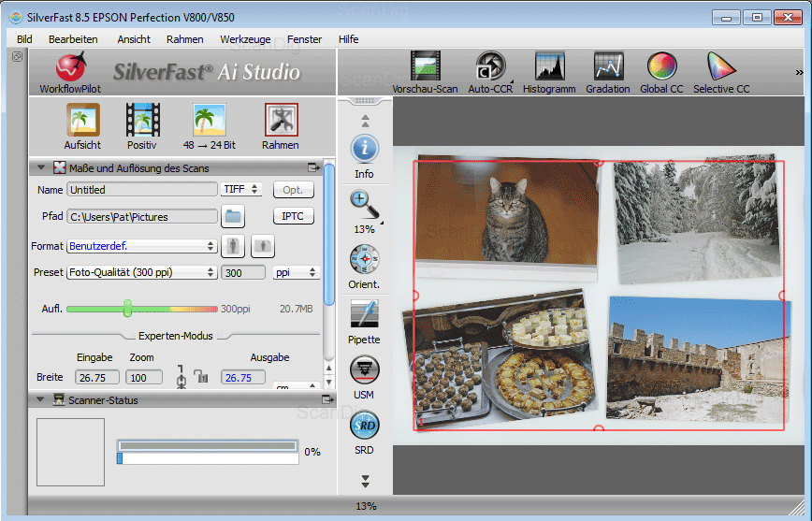
Task: Open the Histogramm tool
Action: point(549,66)
